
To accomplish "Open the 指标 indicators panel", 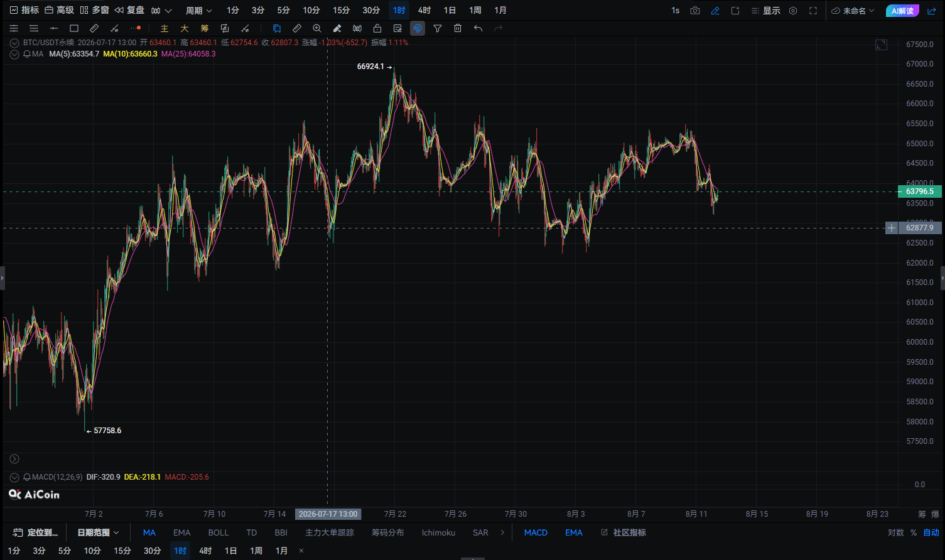I will point(24,11).
